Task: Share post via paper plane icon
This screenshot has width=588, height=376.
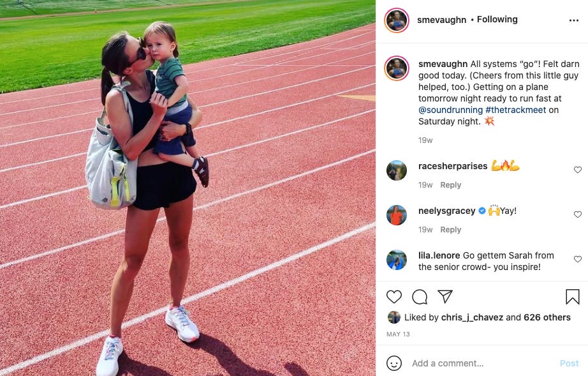Action: click(445, 296)
